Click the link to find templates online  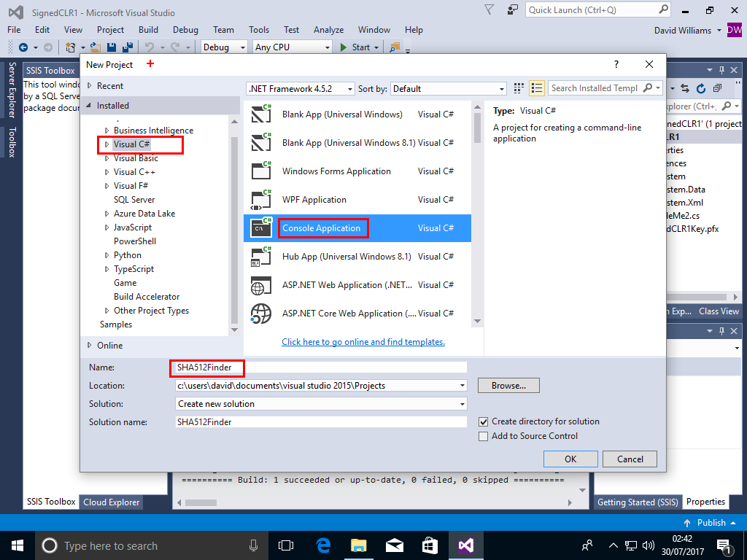click(363, 342)
